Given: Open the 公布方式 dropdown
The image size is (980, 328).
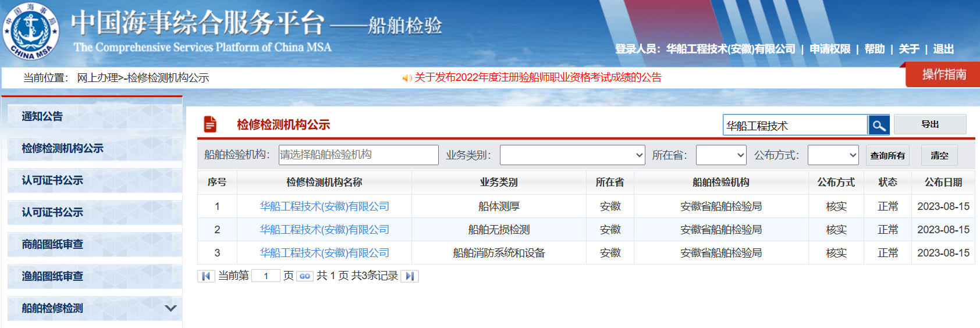Looking at the screenshot, I should pyautogui.click(x=833, y=155).
